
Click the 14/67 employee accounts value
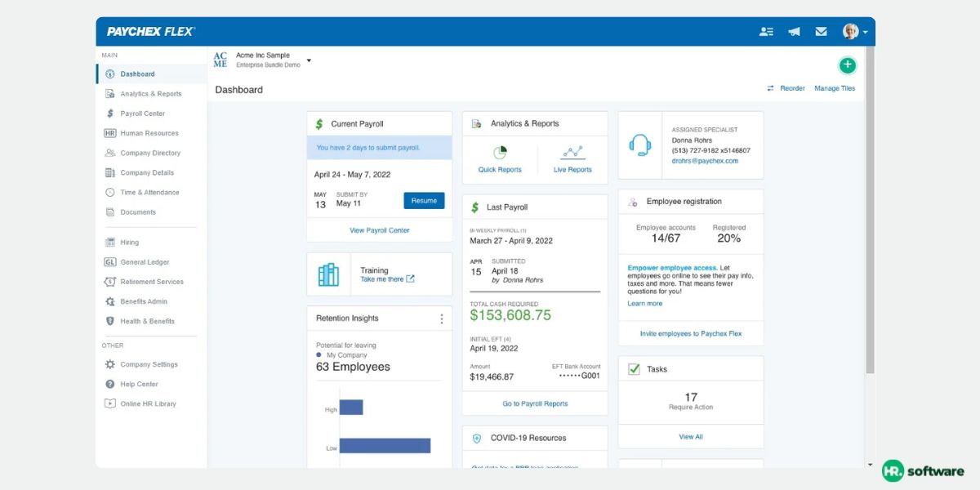(x=666, y=238)
